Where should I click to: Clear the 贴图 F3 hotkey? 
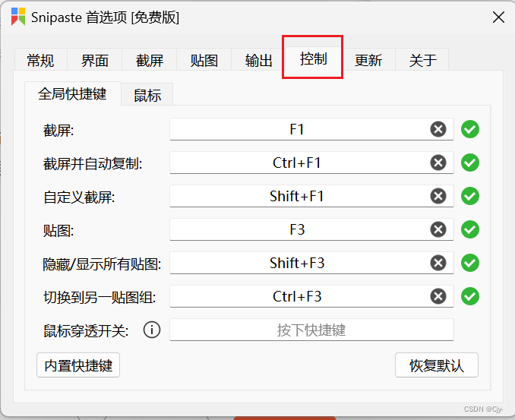click(x=438, y=229)
